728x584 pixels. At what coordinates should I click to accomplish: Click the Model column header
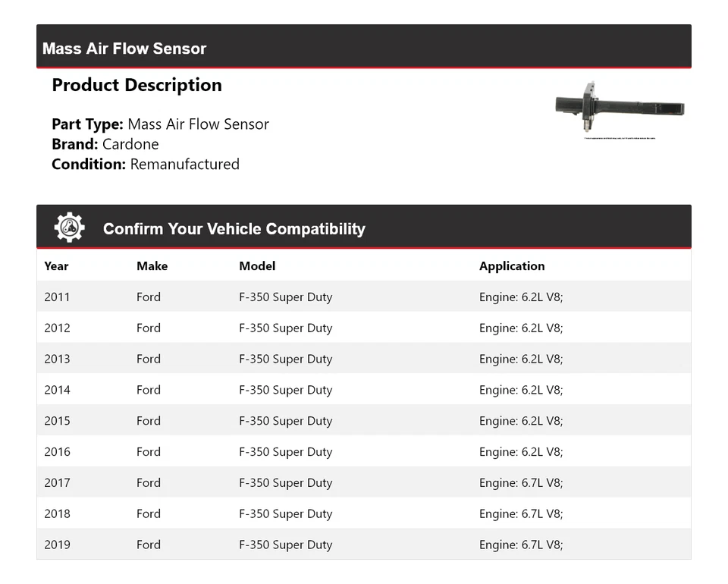click(x=257, y=266)
